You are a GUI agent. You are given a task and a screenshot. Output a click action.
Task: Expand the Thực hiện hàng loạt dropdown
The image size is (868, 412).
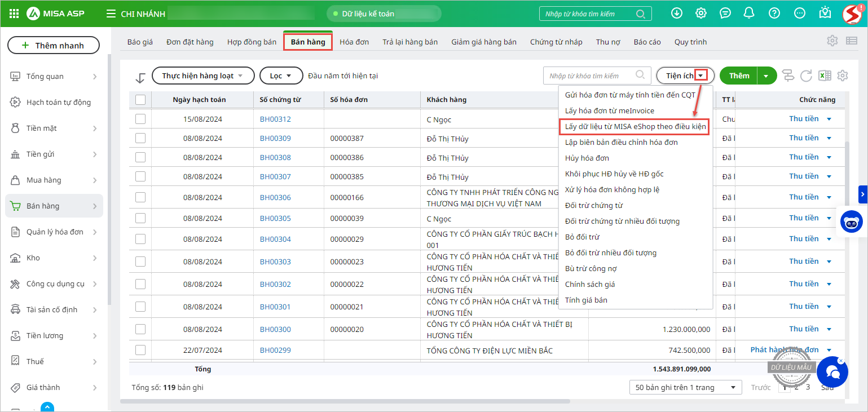pos(203,76)
